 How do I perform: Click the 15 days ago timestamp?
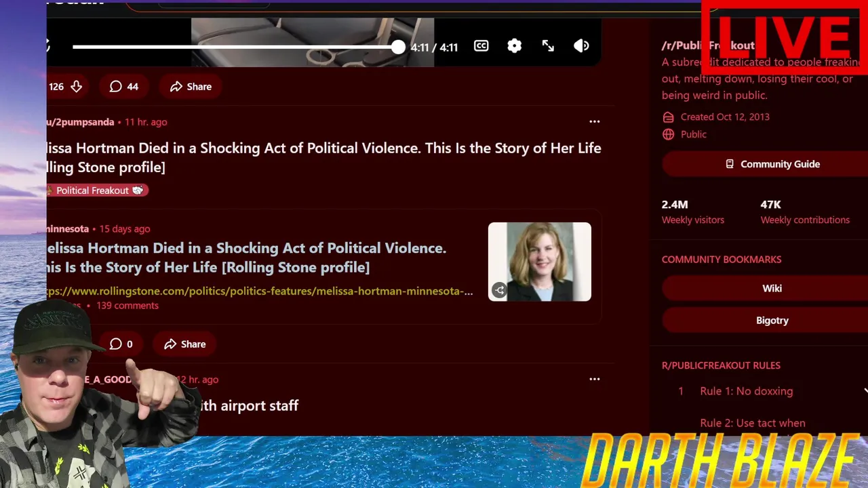point(125,229)
